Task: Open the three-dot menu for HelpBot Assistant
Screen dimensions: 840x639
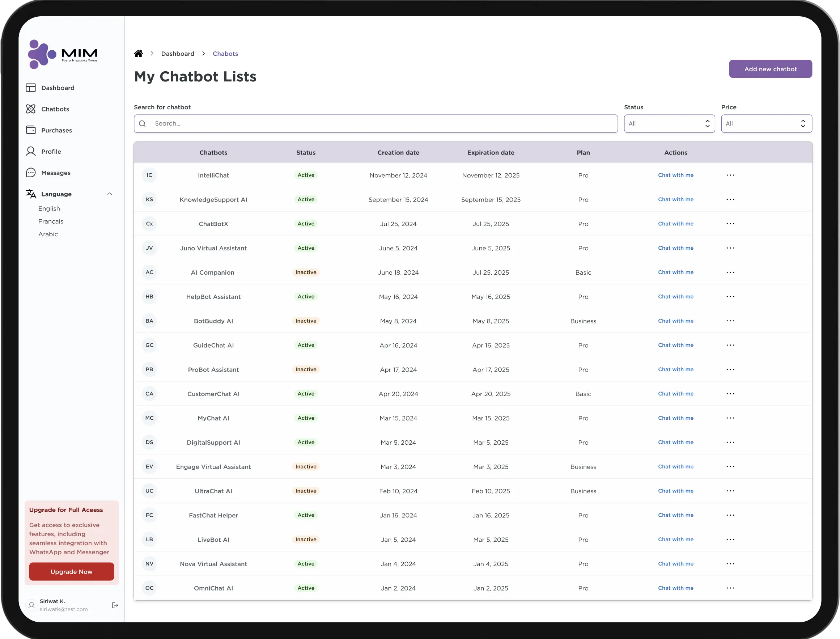Action: [730, 297]
